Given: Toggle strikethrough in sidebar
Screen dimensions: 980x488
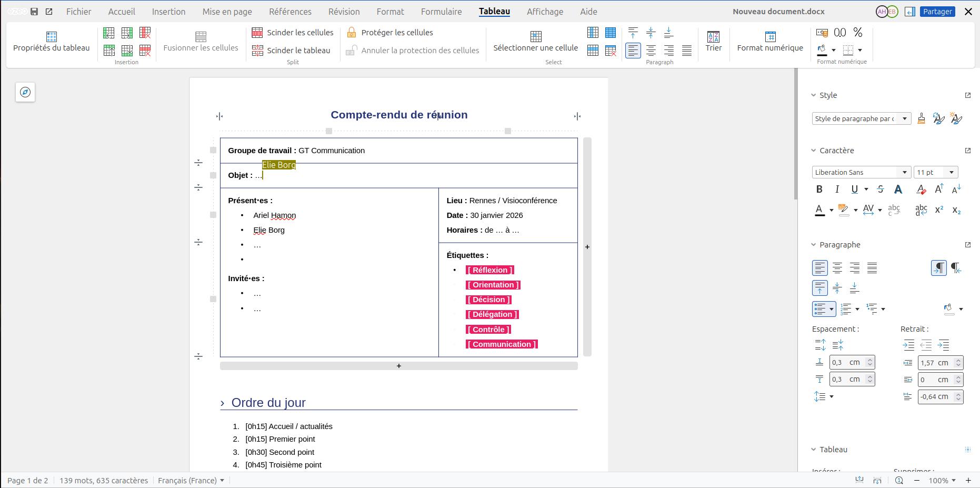Looking at the screenshot, I should (x=881, y=190).
